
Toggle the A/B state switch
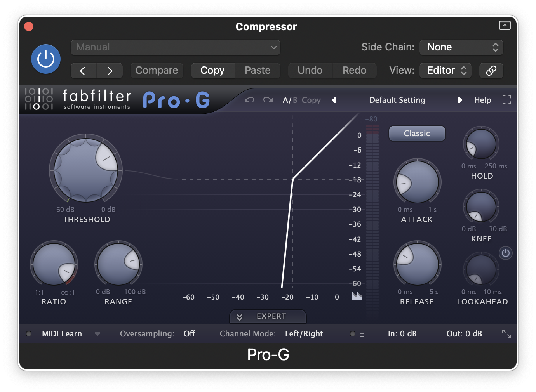click(290, 100)
